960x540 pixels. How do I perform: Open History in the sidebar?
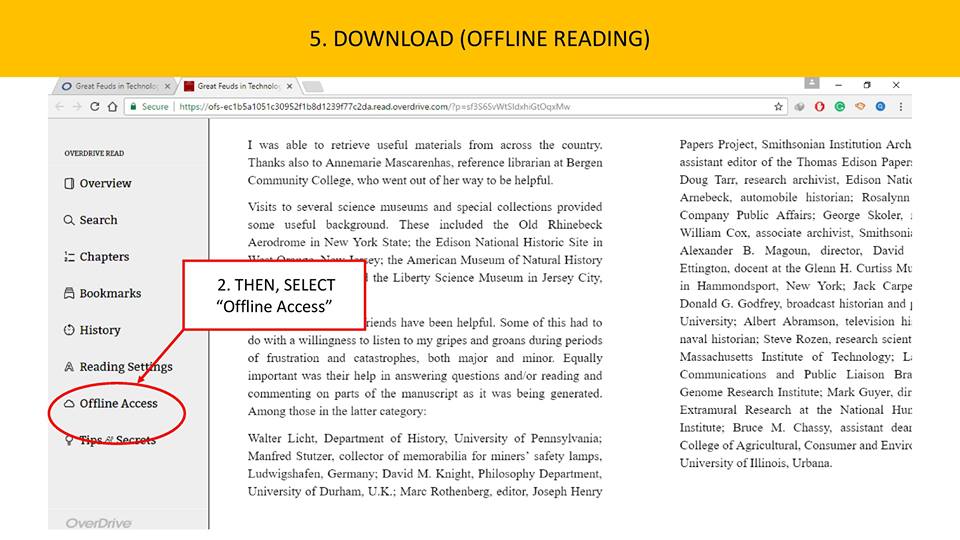pos(92,330)
